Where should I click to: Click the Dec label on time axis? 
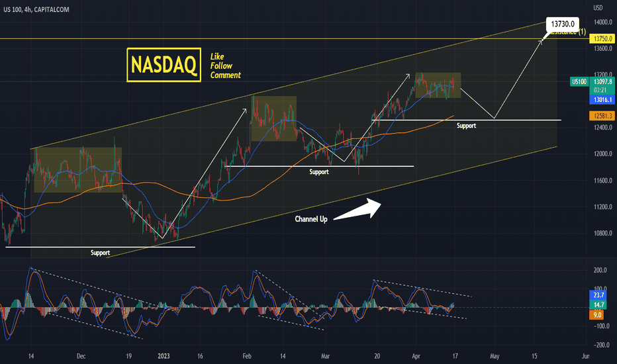pos(81,356)
